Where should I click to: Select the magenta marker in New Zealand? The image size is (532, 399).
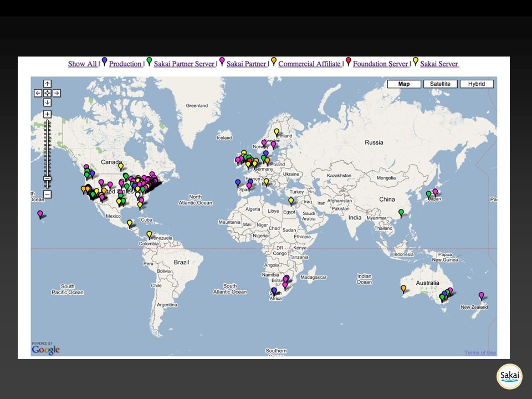(481, 296)
